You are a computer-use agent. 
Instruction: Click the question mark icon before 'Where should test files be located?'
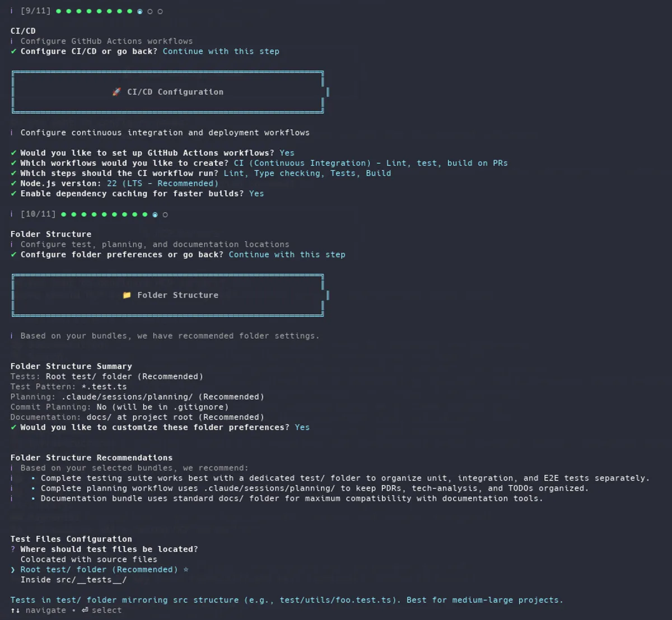point(12,549)
